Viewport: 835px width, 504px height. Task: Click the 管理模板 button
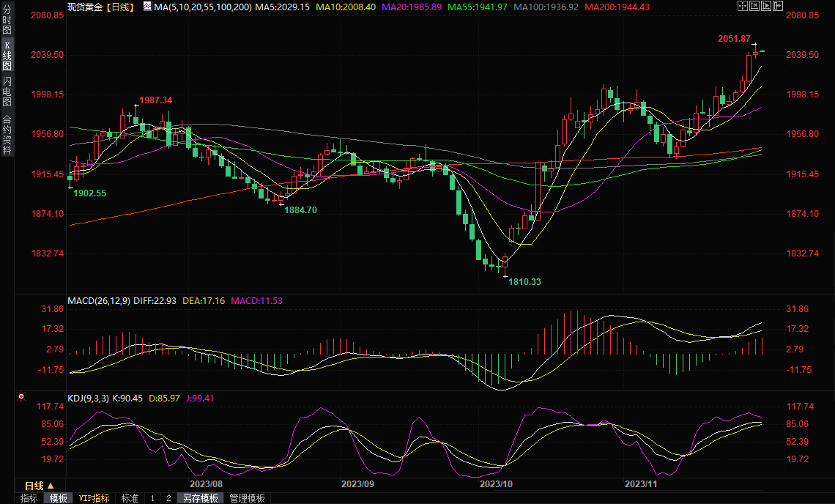[247, 498]
